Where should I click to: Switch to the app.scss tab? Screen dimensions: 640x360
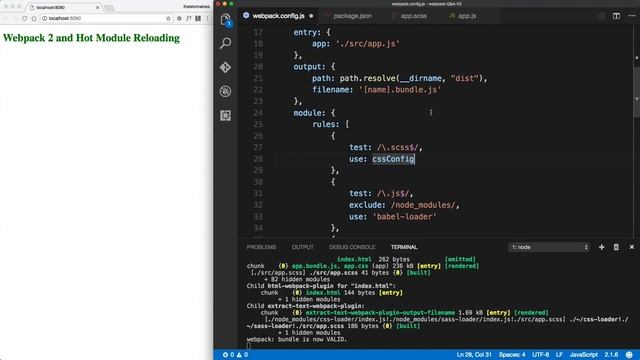coord(413,16)
